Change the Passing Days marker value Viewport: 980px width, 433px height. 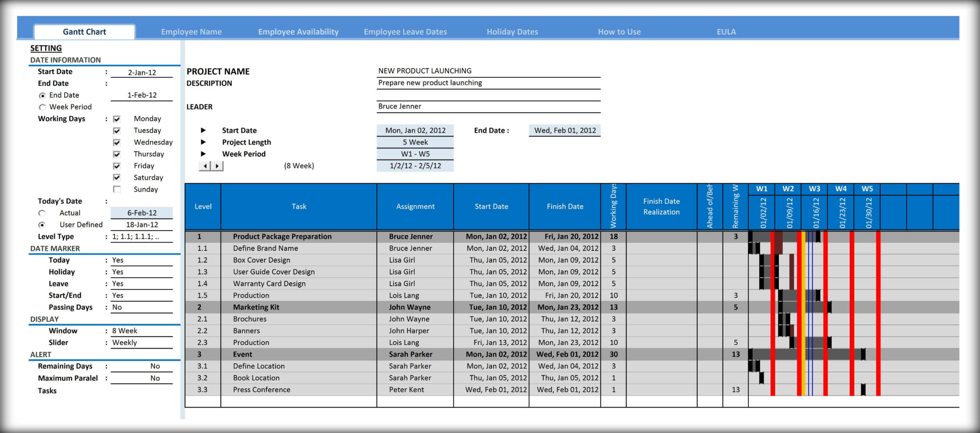click(142, 307)
